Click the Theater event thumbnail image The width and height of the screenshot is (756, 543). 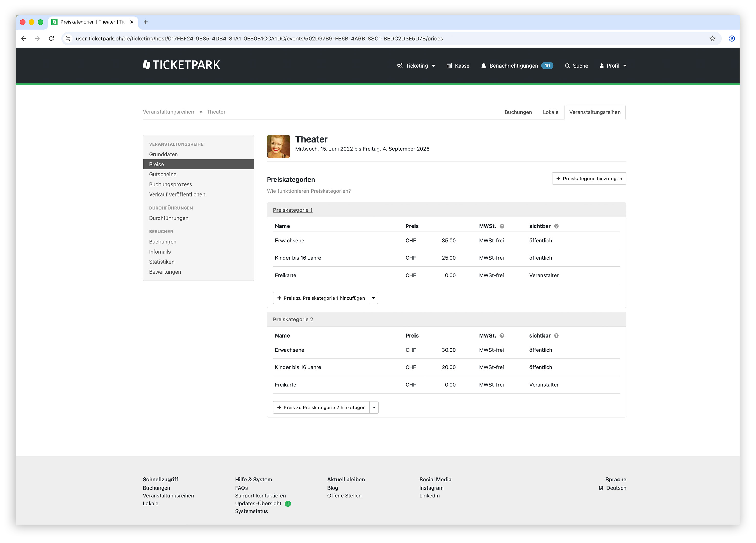(x=278, y=147)
